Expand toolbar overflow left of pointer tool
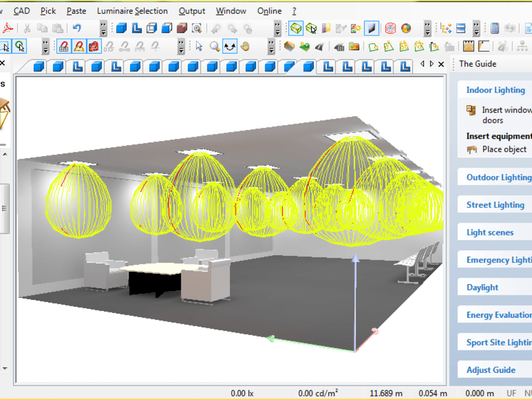The width and height of the screenshot is (532, 399). tap(181, 46)
